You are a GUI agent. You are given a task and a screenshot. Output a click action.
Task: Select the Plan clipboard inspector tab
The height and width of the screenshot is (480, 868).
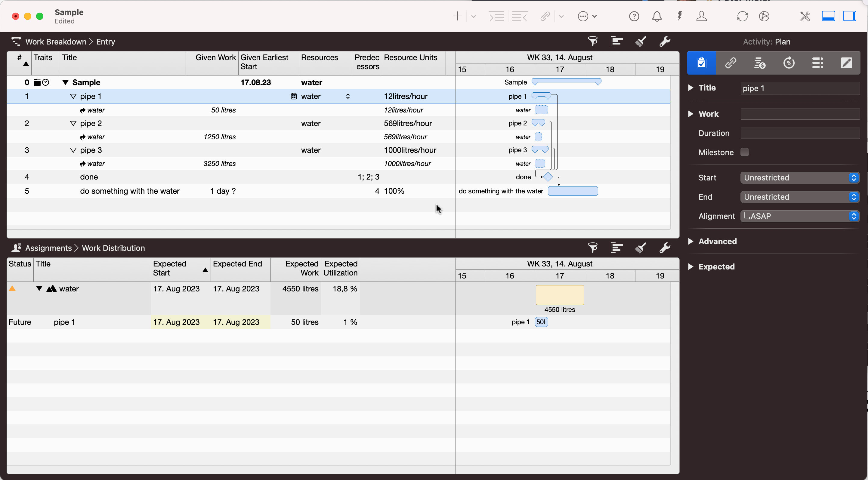pyautogui.click(x=702, y=63)
